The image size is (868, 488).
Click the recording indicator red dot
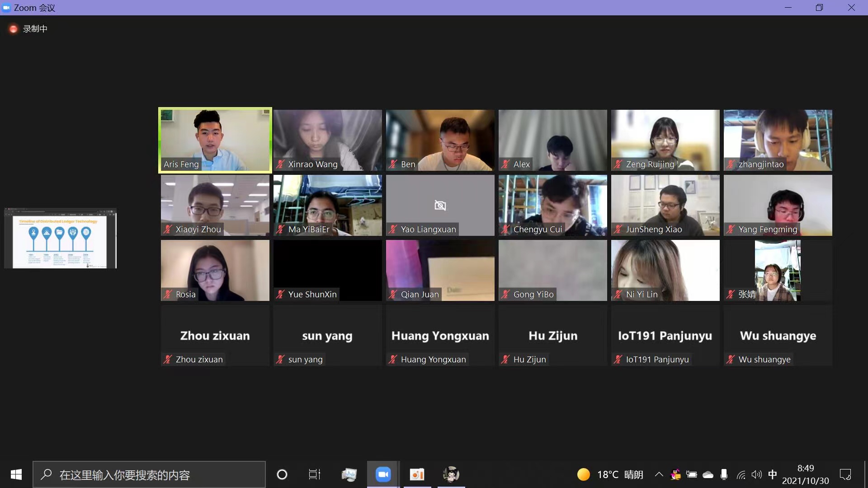(13, 29)
